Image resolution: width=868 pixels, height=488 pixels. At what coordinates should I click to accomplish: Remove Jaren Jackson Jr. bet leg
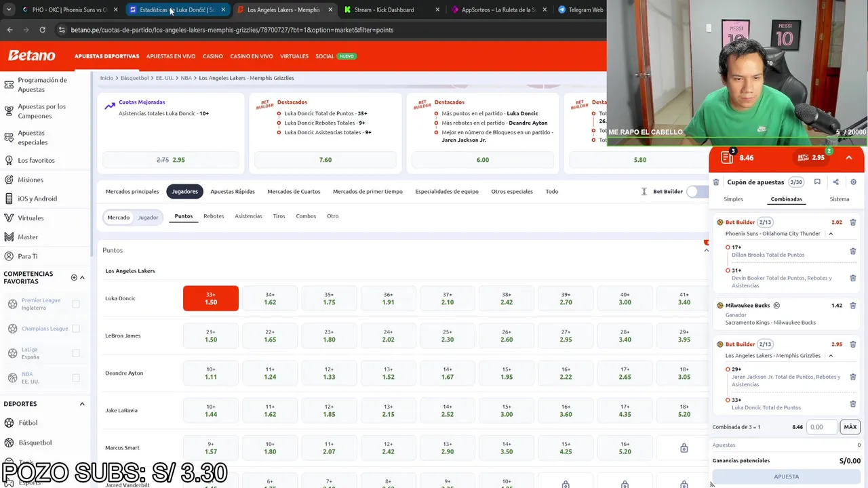pyautogui.click(x=853, y=377)
